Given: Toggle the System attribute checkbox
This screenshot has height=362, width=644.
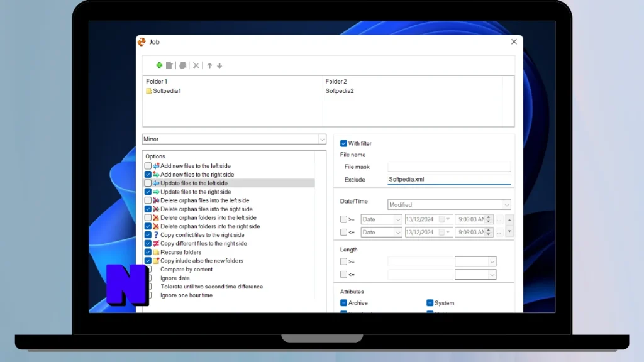Looking at the screenshot, I should pyautogui.click(x=430, y=303).
